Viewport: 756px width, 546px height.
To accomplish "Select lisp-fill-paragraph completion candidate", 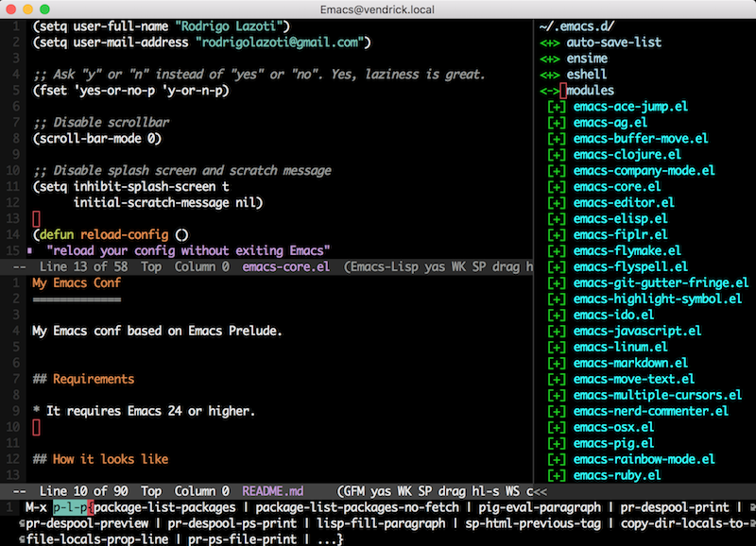I will [381, 523].
